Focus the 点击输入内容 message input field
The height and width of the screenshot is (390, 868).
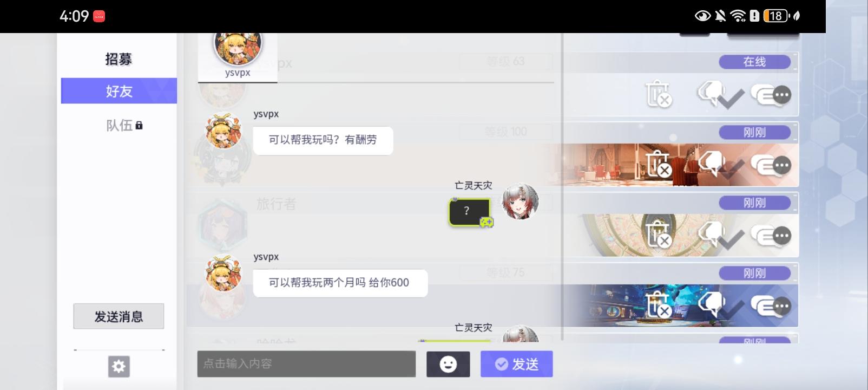pyautogui.click(x=306, y=364)
